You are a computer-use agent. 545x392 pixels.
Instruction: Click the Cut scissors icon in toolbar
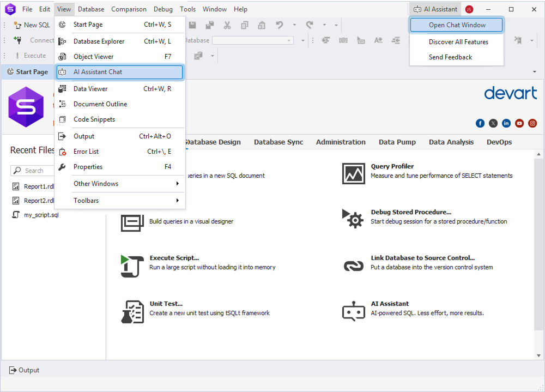227,25
